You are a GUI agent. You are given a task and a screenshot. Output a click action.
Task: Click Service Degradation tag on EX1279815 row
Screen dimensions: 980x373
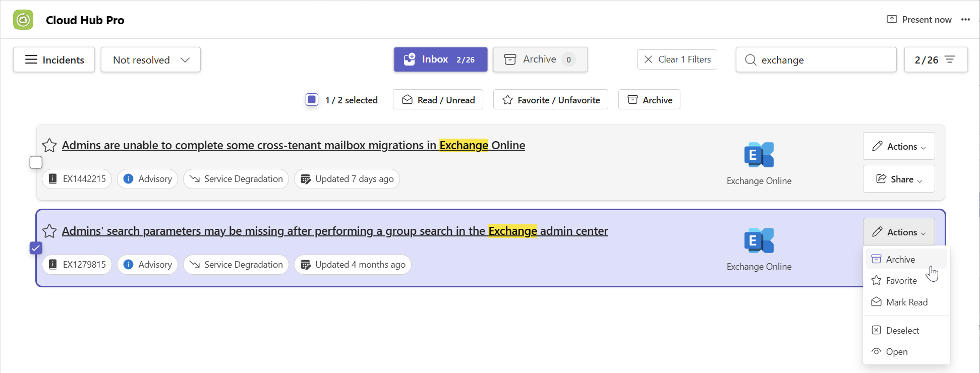pyautogui.click(x=236, y=265)
